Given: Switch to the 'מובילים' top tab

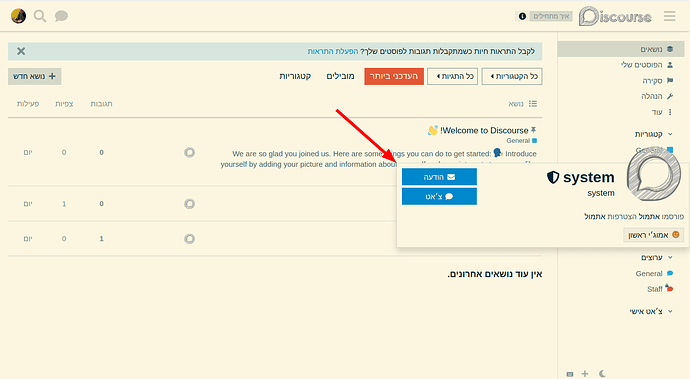Looking at the screenshot, I should coord(340,76).
